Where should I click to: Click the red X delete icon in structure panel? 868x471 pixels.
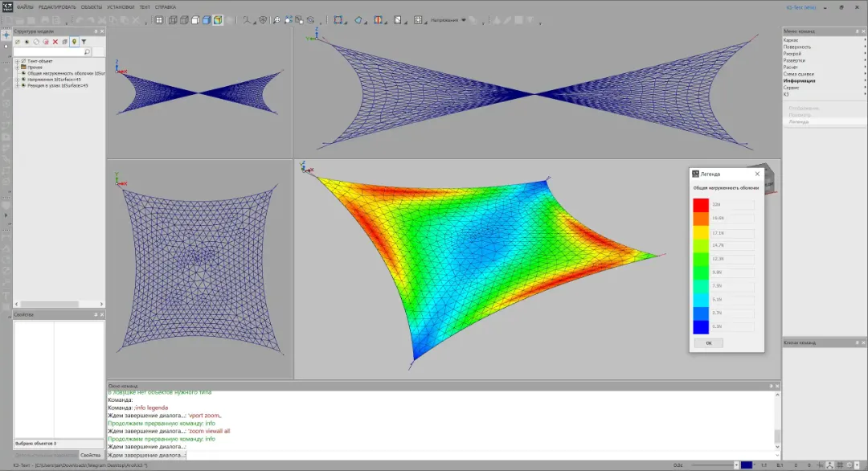coord(55,42)
